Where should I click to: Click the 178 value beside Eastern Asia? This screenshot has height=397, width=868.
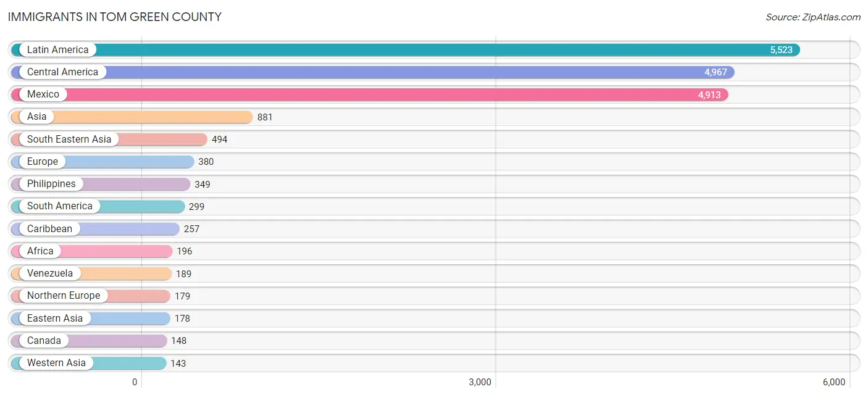tap(182, 319)
